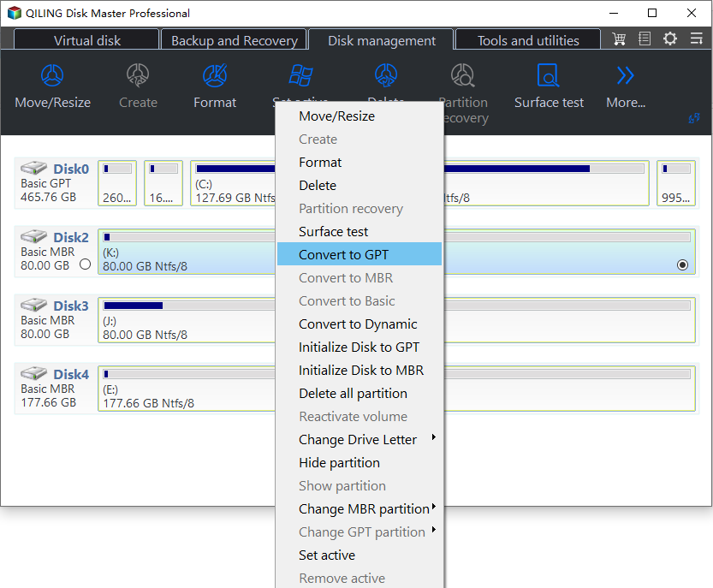Click the "177.66 GB" Disk4 size text
713x588 pixels.
coord(48,402)
